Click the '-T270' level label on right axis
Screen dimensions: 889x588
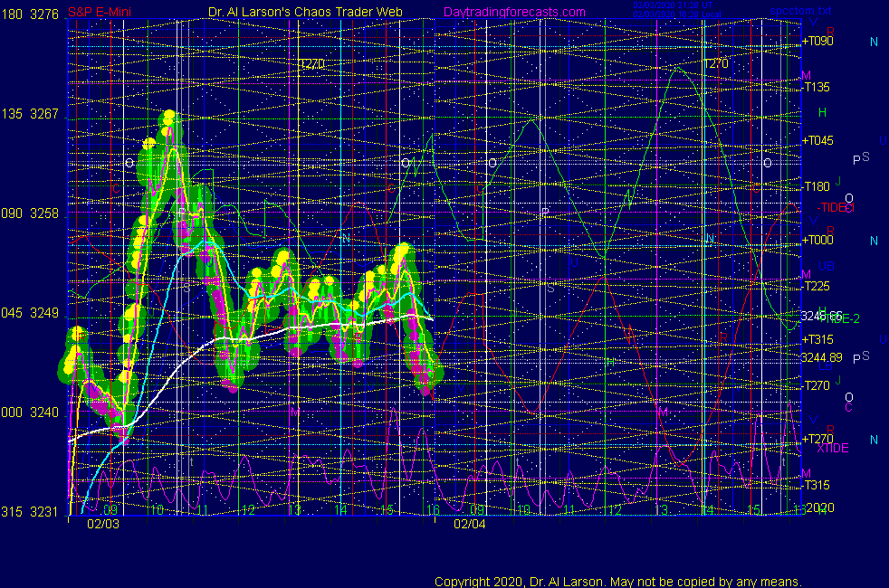tap(817, 385)
